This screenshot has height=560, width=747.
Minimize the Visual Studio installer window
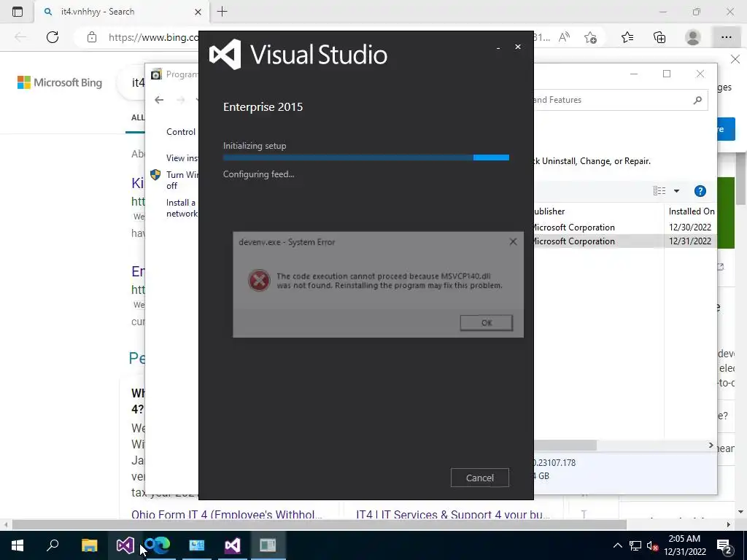point(498,47)
